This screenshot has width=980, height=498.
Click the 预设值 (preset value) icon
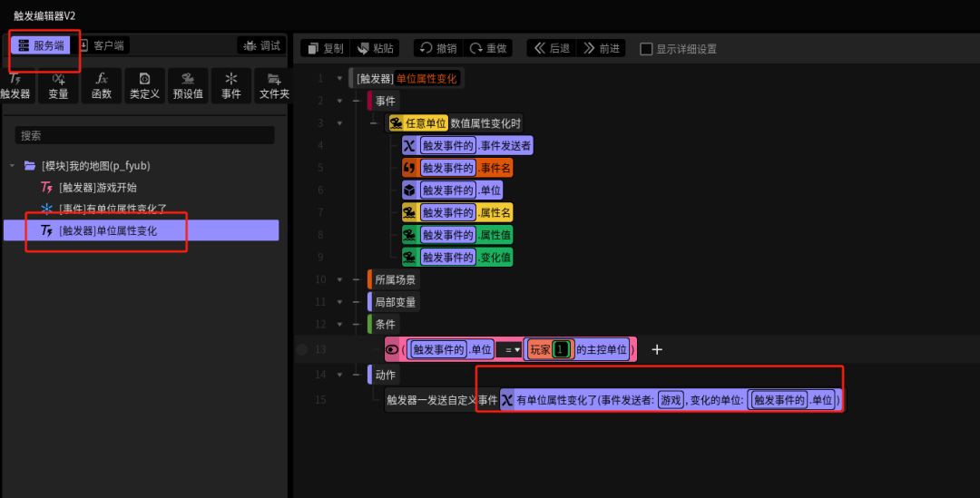point(188,85)
